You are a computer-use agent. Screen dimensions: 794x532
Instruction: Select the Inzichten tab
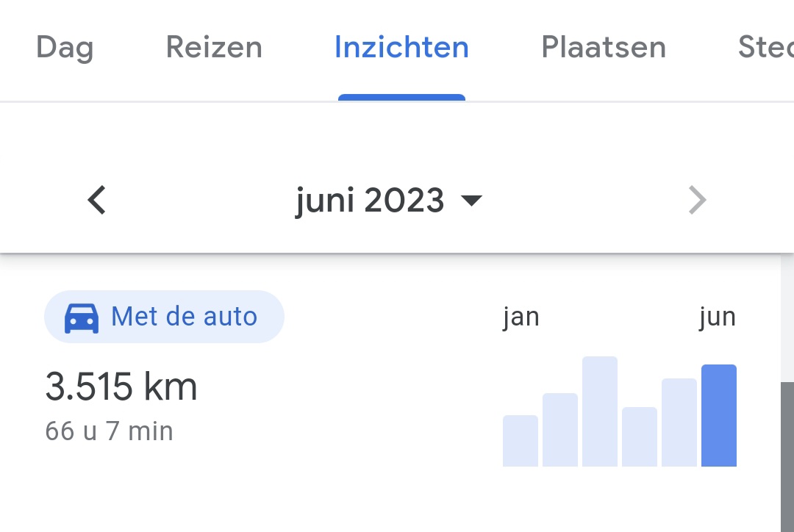(401, 48)
